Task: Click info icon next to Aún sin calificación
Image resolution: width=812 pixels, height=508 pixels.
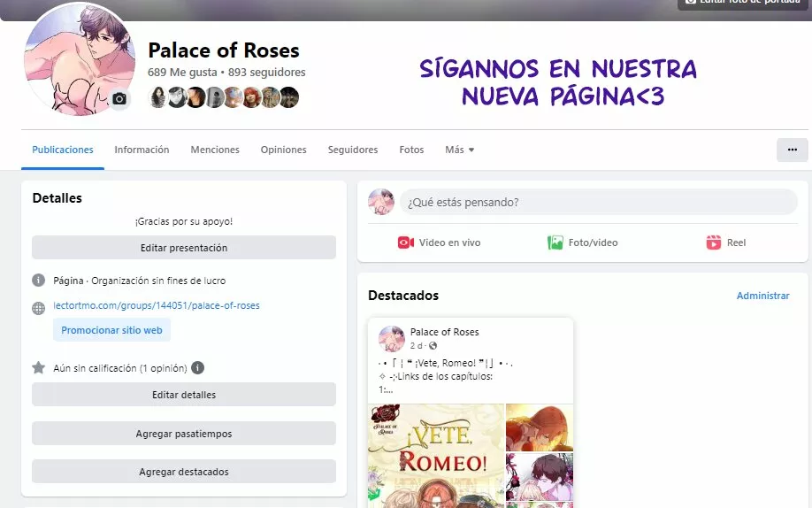Action: (198, 367)
